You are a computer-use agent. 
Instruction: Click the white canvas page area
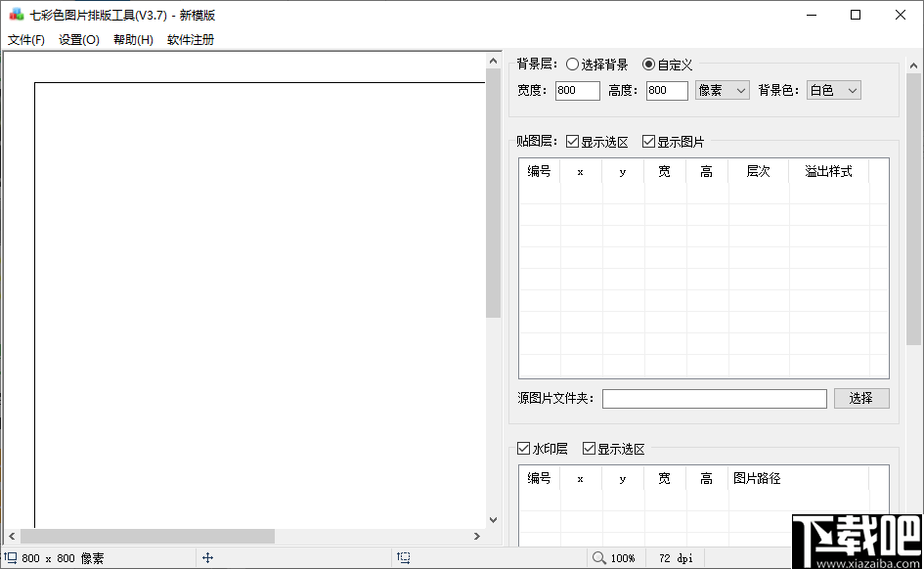point(259,305)
